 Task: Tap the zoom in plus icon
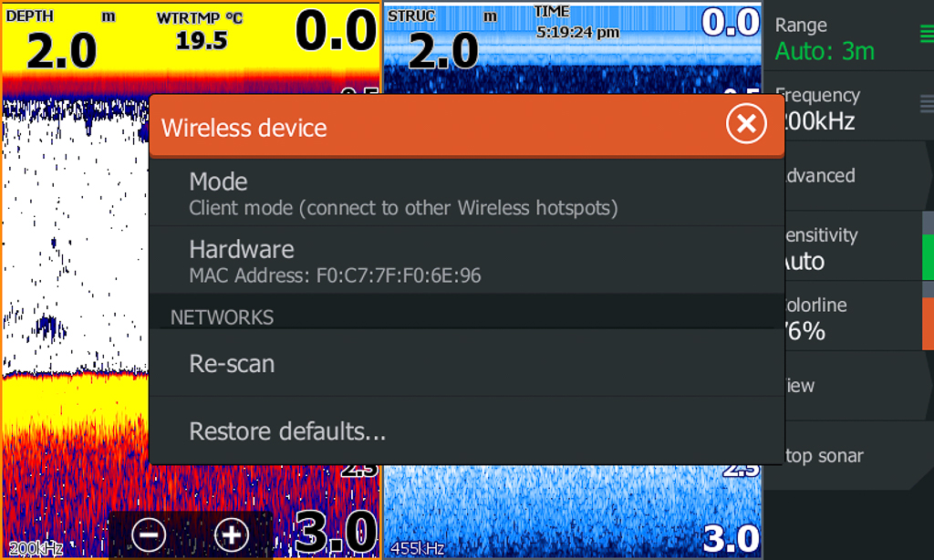(x=231, y=535)
